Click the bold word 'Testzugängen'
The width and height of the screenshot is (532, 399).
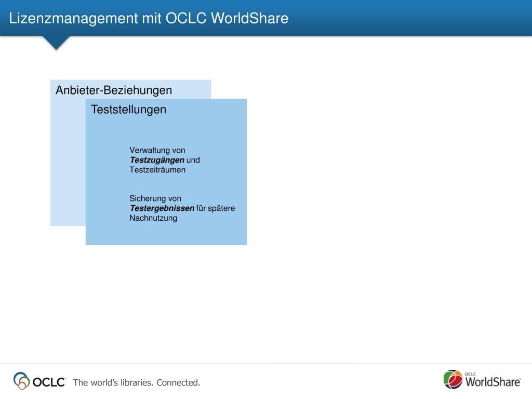pyautogui.click(x=157, y=160)
